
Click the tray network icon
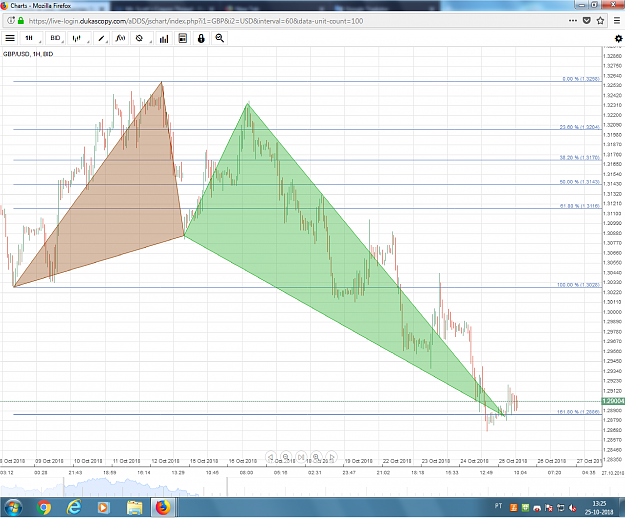click(x=561, y=508)
